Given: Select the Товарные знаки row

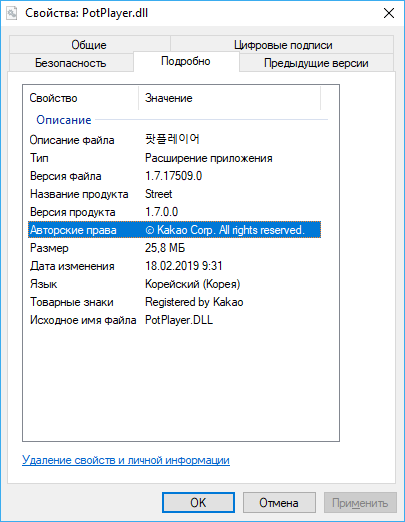Looking at the screenshot, I should point(174,302).
